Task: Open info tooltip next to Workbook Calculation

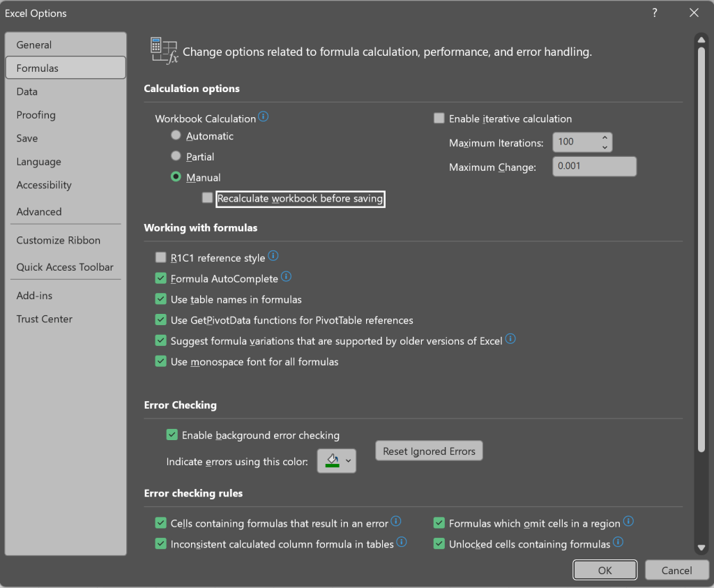Action: pyautogui.click(x=263, y=116)
